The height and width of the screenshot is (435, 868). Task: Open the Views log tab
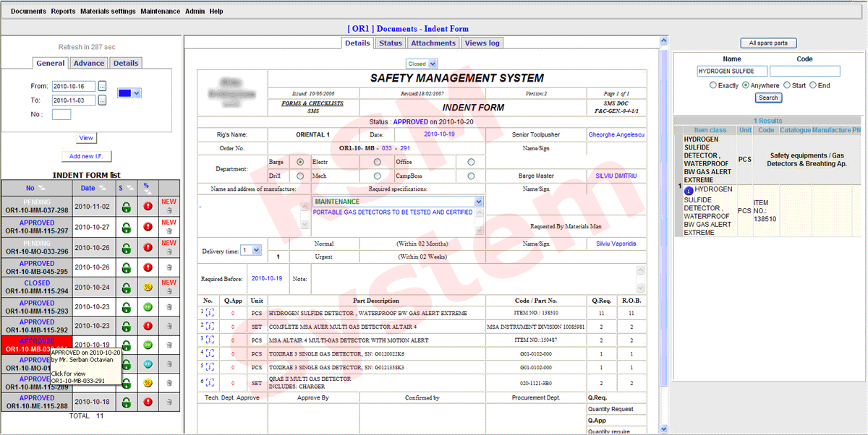[482, 43]
